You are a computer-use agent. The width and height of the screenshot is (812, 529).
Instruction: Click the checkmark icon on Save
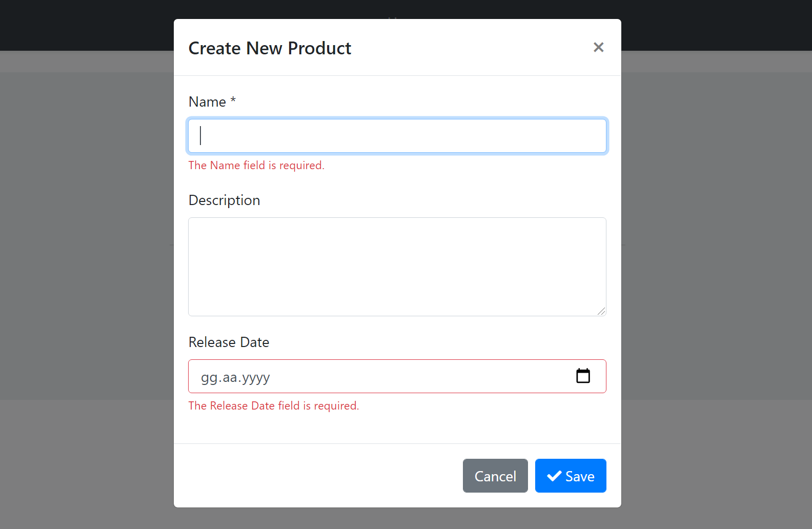[554, 476]
